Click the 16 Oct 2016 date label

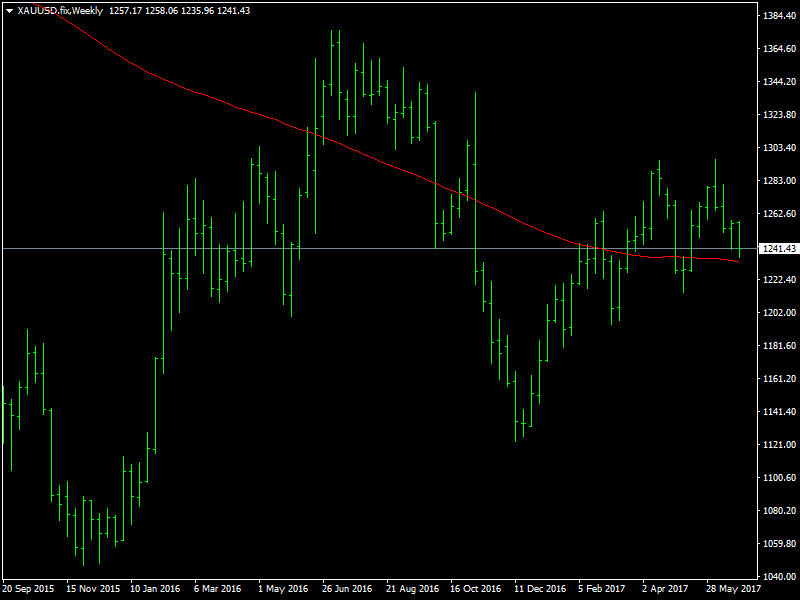476,589
